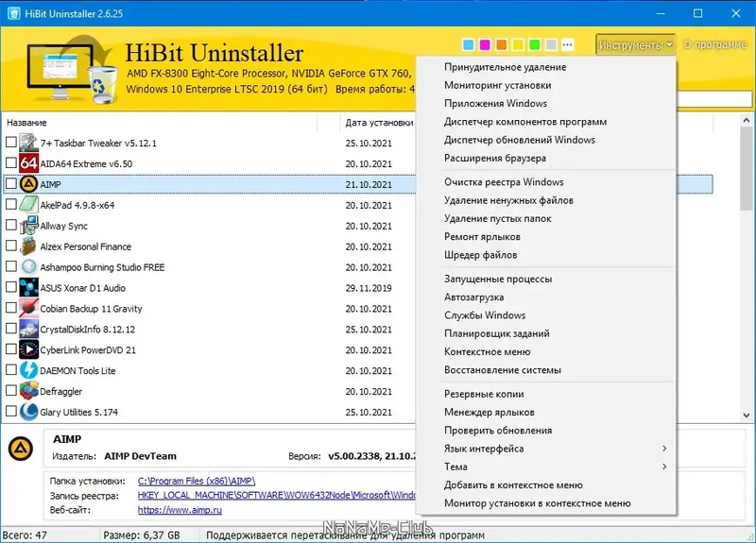
Task: Tick the checkbox for Glary Utilities 5.174
Action: (11, 412)
